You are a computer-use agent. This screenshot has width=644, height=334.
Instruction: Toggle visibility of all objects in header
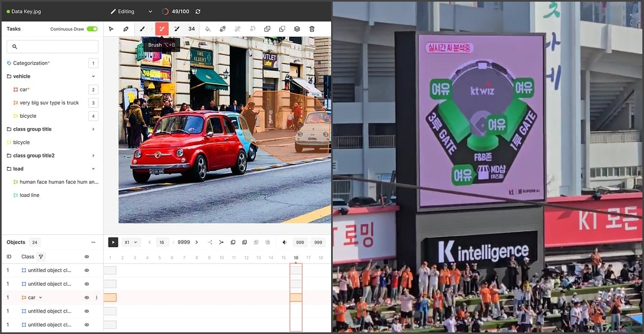tap(86, 257)
